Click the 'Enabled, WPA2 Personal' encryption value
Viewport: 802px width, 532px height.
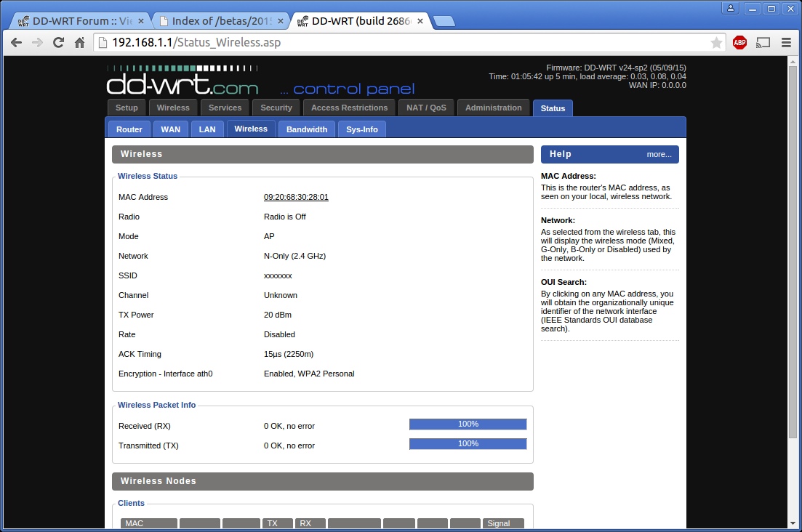tap(309, 374)
